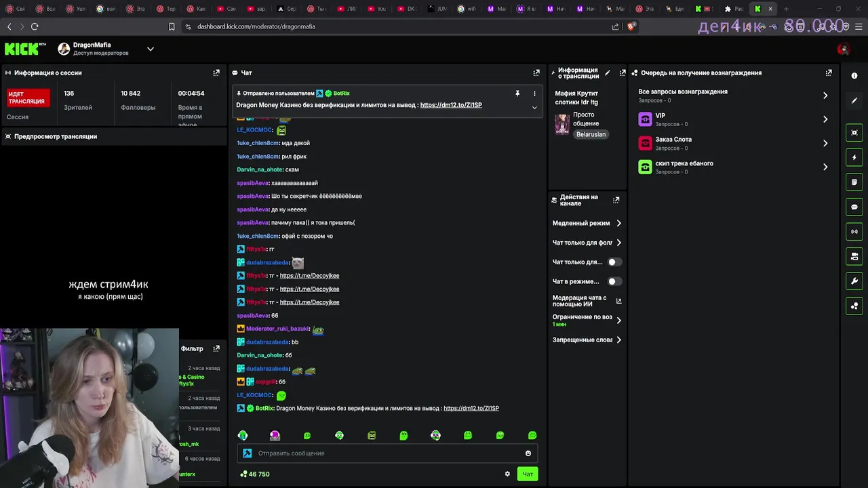This screenshot has width=868, height=488.
Task: Click the 00:04:54 stream uptime
Action: point(191,94)
